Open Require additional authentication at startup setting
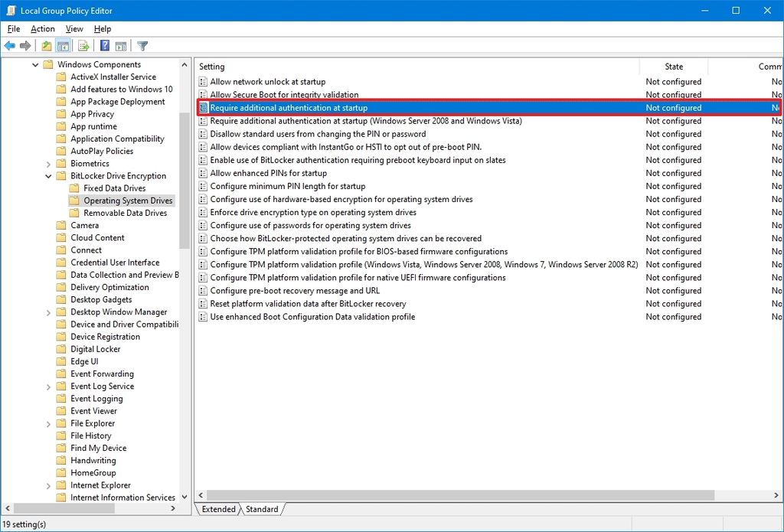 (x=289, y=107)
